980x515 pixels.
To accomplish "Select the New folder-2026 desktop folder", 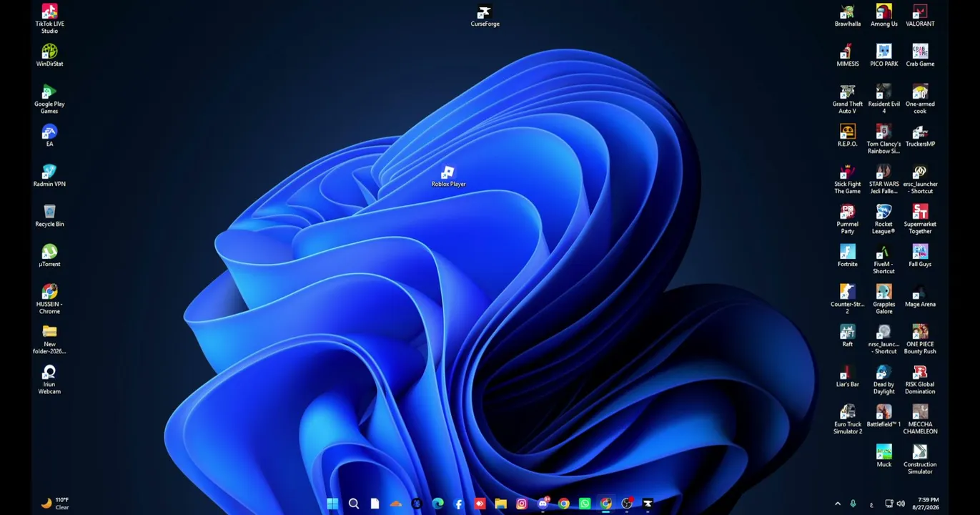I will 49,339.
